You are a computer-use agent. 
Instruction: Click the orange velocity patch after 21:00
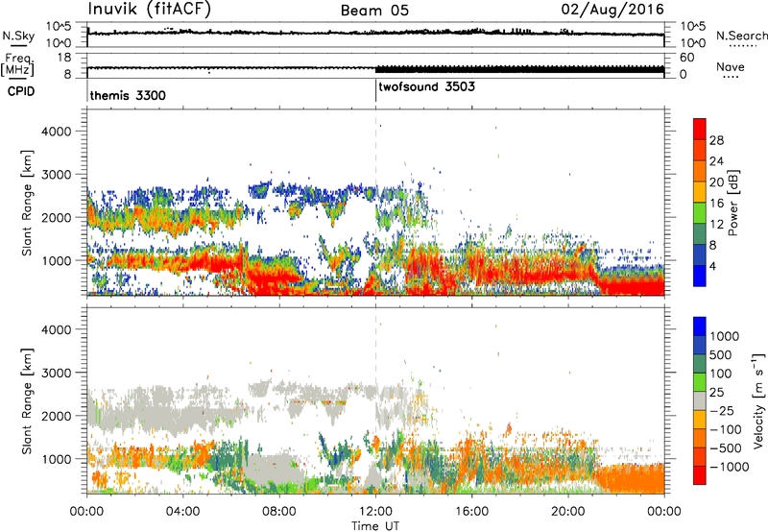(632, 479)
